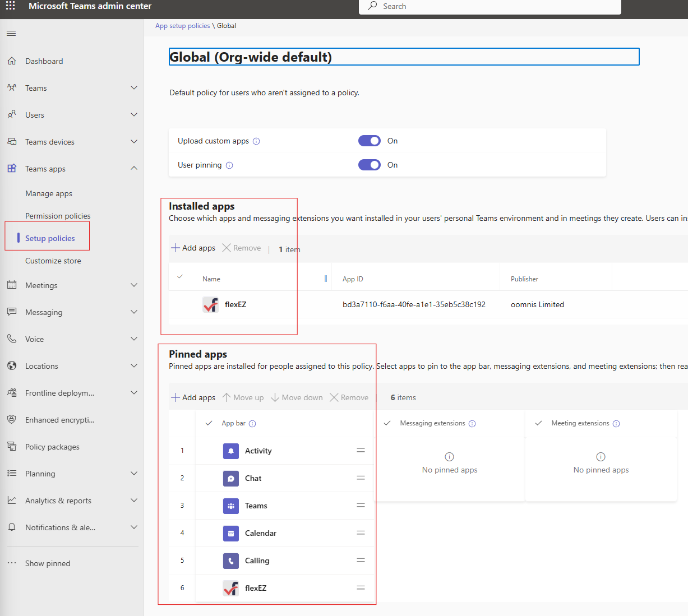Open the app launcher waffle icon

(x=11, y=6)
